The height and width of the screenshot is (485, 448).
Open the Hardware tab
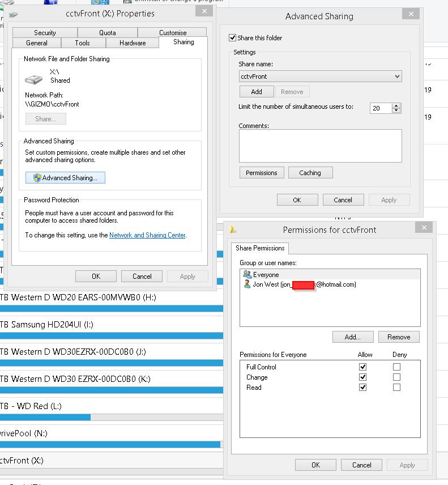coord(133,43)
